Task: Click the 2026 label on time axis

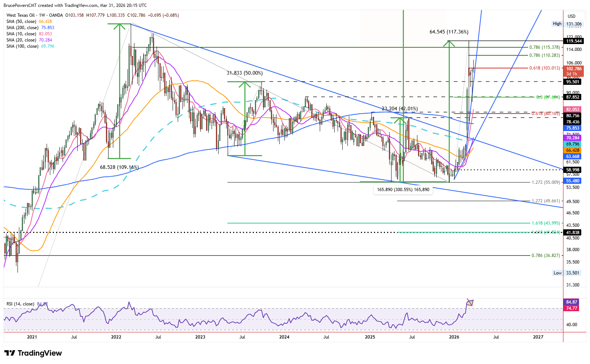Action: pos(454,337)
